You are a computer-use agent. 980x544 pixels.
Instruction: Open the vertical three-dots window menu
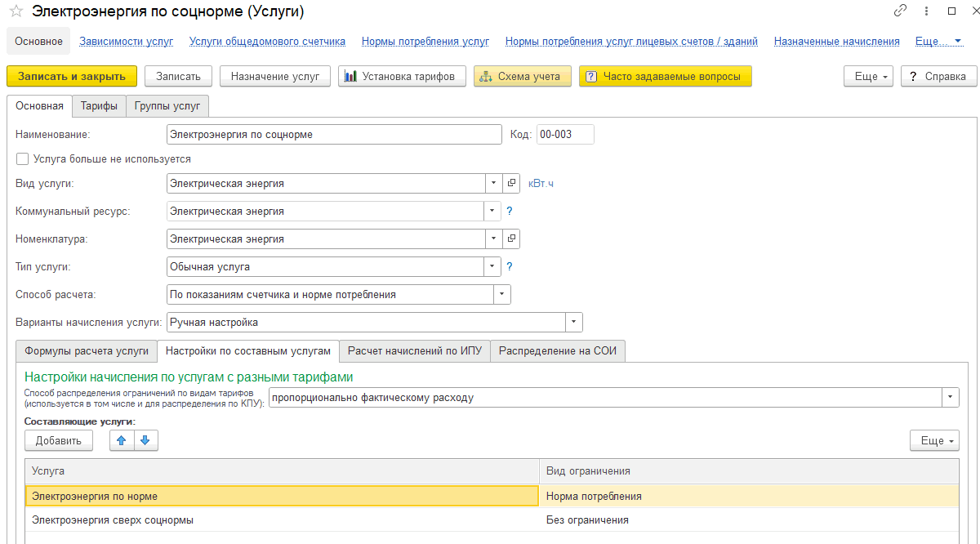point(926,11)
